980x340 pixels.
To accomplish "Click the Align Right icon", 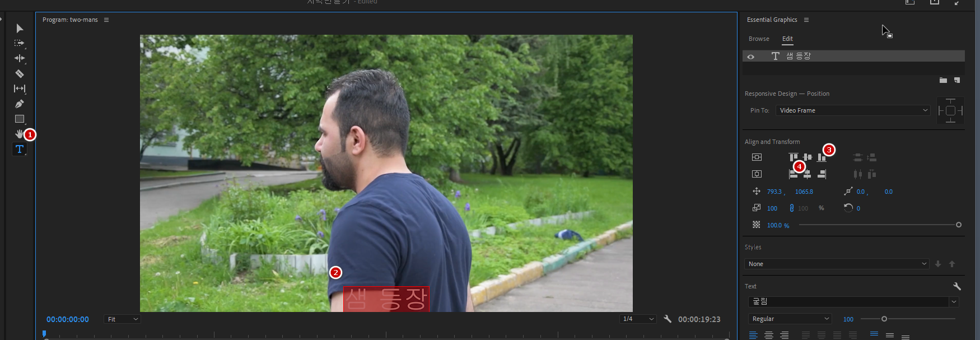I will pos(822,174).
